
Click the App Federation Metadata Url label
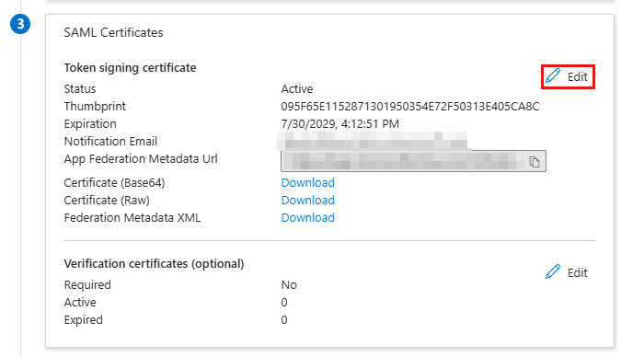coord(141,158)
